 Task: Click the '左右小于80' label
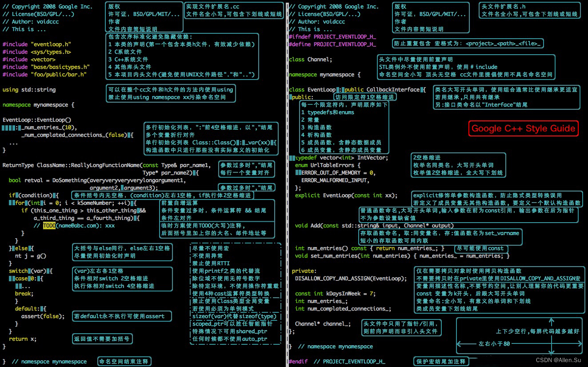[494, 344]
